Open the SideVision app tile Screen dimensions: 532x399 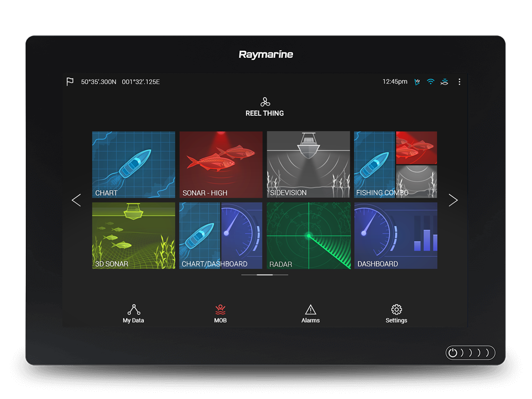(309, 165)
